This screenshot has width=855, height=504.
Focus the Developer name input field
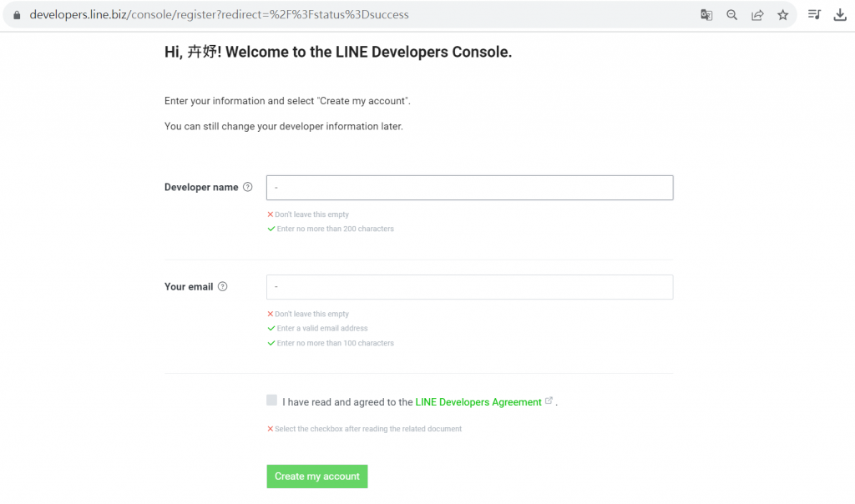[469, 188]
